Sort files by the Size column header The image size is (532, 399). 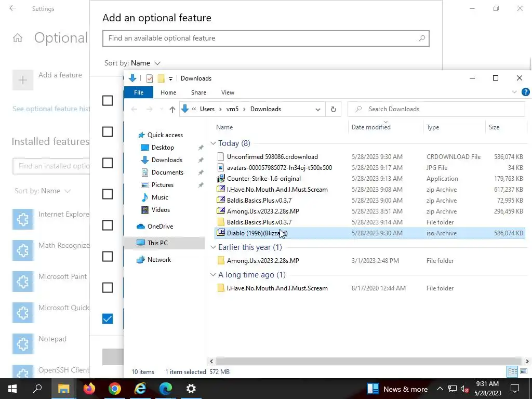coord(494,127)
